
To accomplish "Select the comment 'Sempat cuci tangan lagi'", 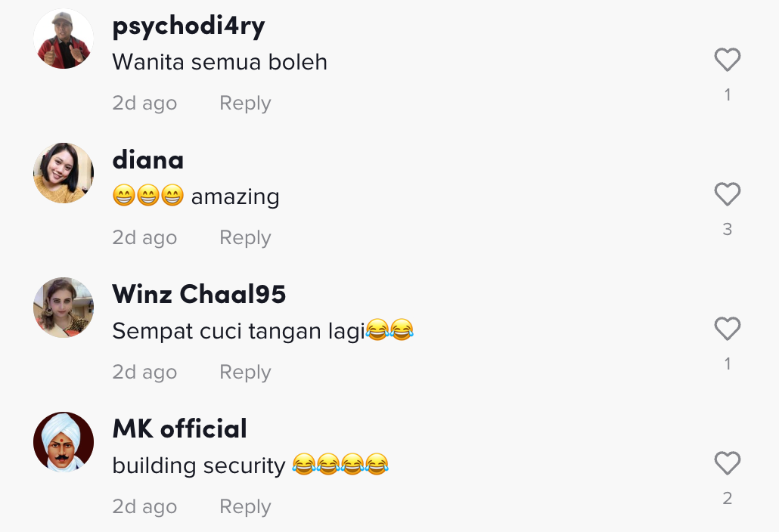I will click(x=238, y=331).
